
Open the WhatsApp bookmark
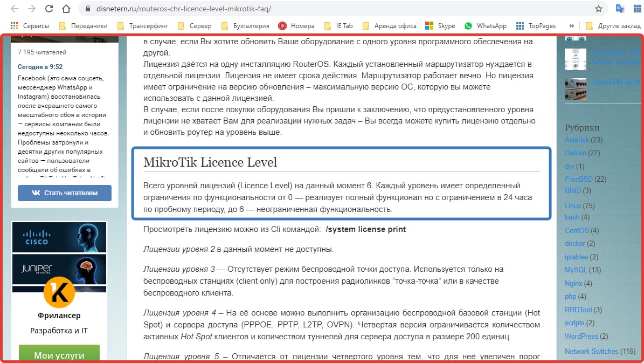486,26
